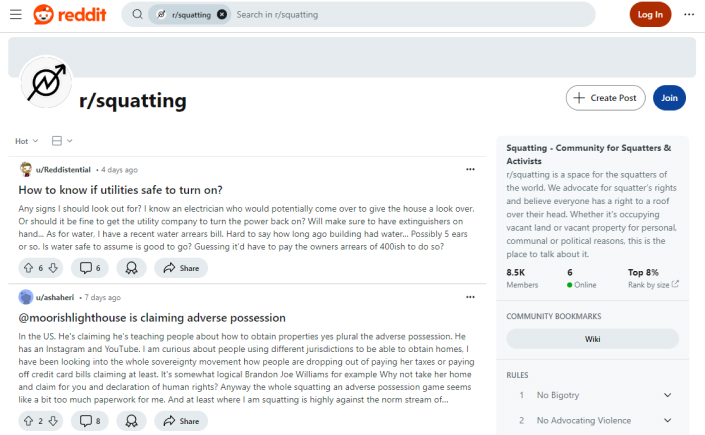Click the '4 days ago' timestamp
705x435 pixels.
pyautogui.click(x=119, y=170)
